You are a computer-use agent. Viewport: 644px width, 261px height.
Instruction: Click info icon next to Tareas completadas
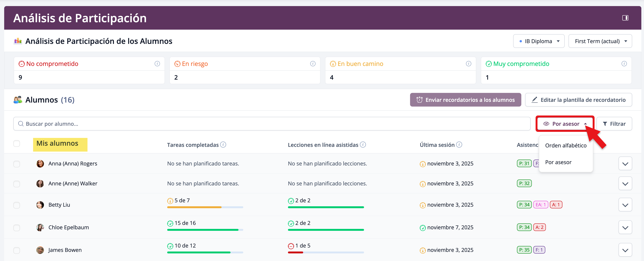223,145
